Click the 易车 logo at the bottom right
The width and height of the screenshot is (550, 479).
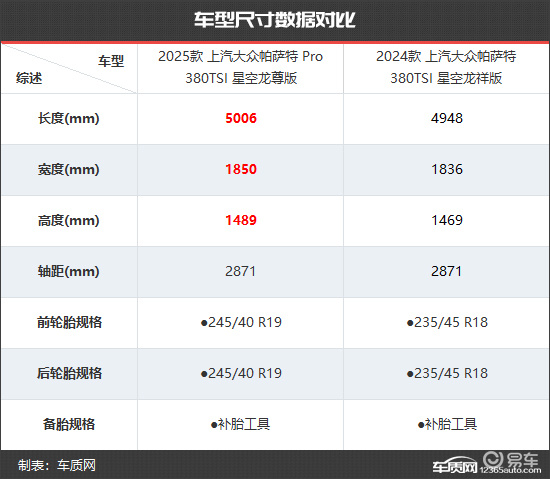(510, 458)
